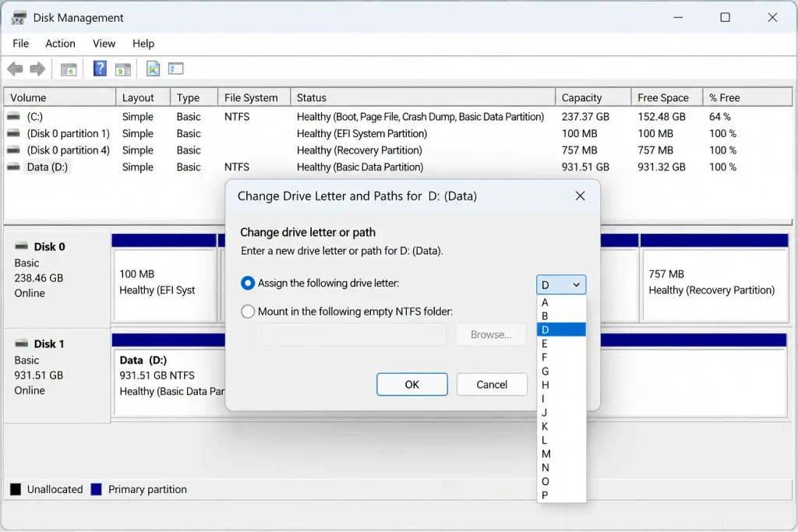
Task: Click the Back arrow toolbar icon
Action: (15, 69)
